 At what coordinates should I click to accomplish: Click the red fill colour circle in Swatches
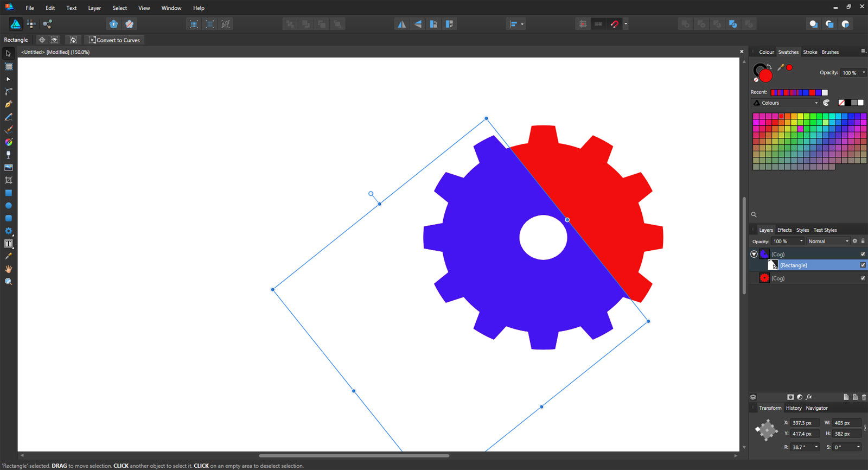coord(765,75)
